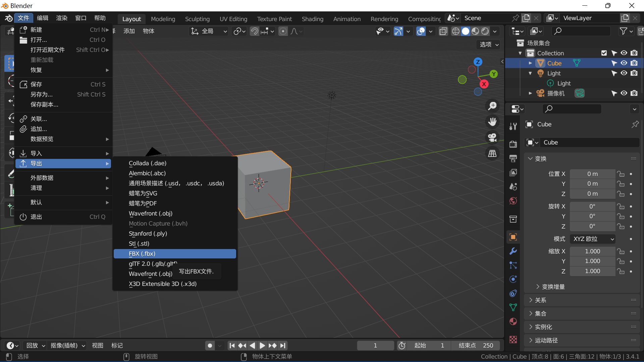Image resolution: width=644 pixels, height=362 pixels.
Task: Open the Object Data mesh tab icon
Action: click(x=513, y=307)
